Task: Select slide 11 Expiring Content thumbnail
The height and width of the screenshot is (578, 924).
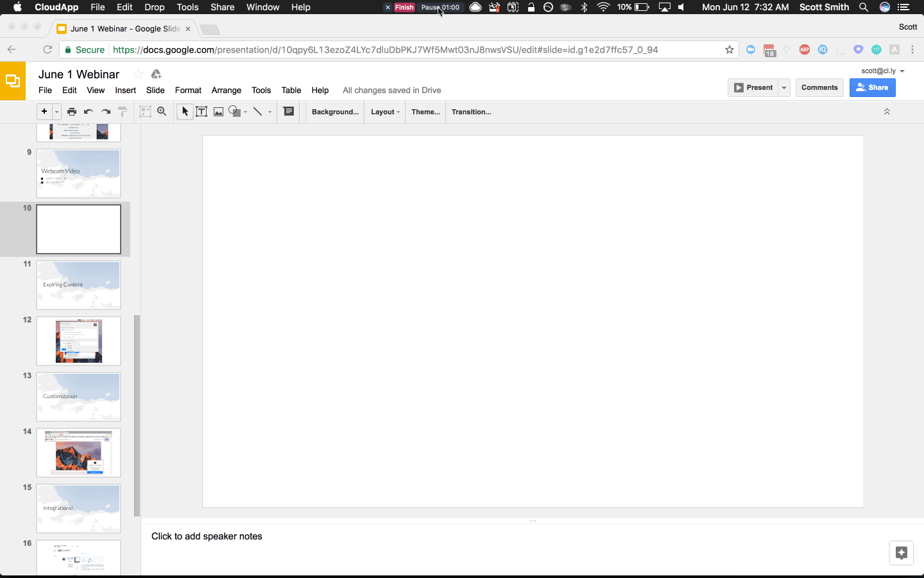Action: [x=78, y=285]
